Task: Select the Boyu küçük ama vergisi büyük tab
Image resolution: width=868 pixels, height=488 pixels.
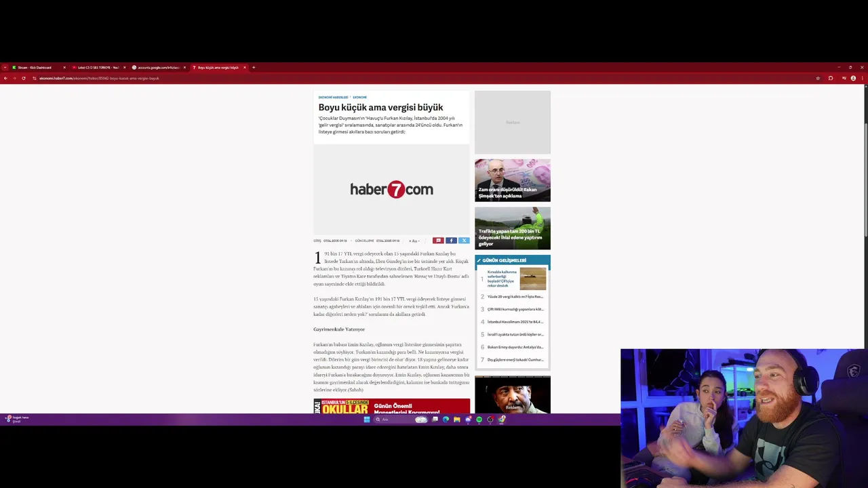Action: (x=218, y=67)
